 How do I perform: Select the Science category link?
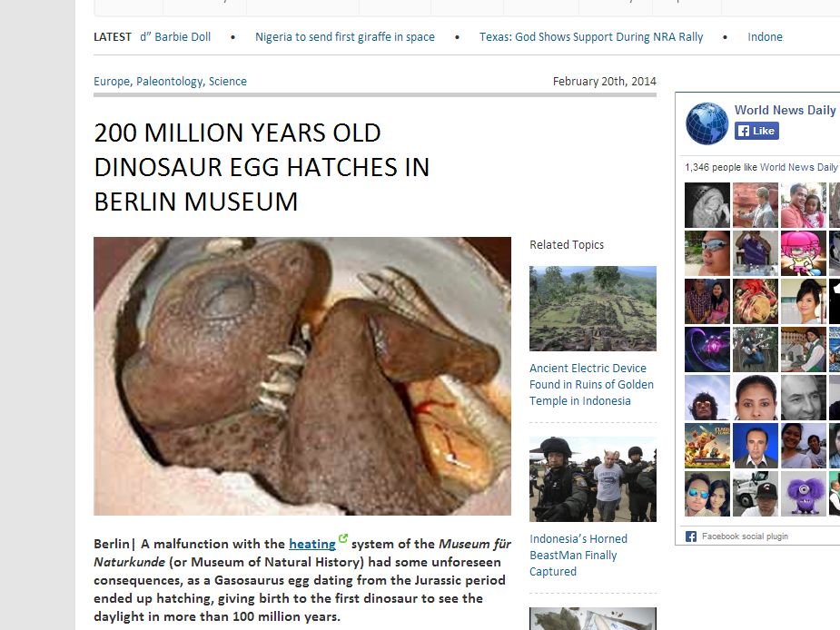tap(228, 82)
